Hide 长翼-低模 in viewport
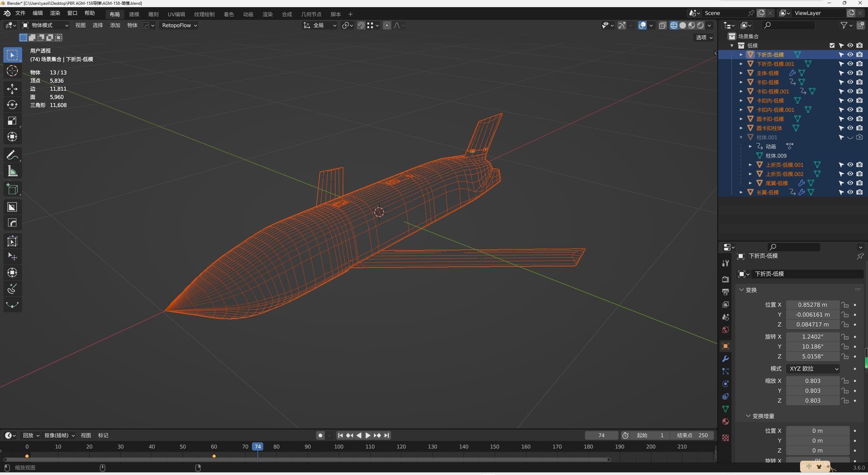This screenshot has width=868, height=475. pos(850,192)
